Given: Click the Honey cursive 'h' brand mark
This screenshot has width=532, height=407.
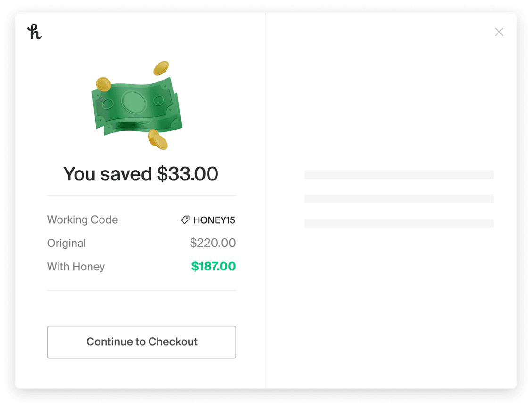Looking at the screenshot, I should coord(35,32).
